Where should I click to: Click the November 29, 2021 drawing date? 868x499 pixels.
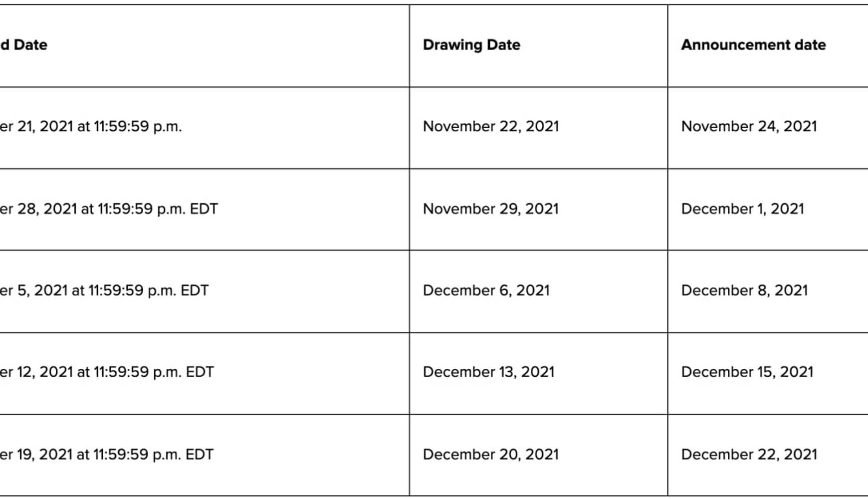(x=491, y=209)
